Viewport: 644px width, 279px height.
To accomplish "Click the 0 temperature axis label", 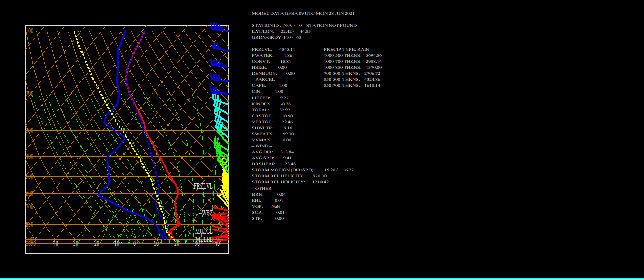I will (134, 244).
